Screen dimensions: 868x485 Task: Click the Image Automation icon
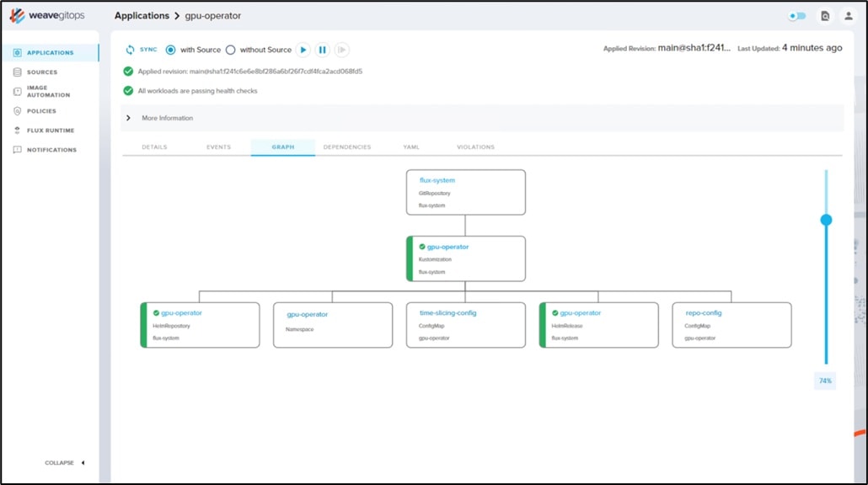pyautogui.click(x=17, y=91)
